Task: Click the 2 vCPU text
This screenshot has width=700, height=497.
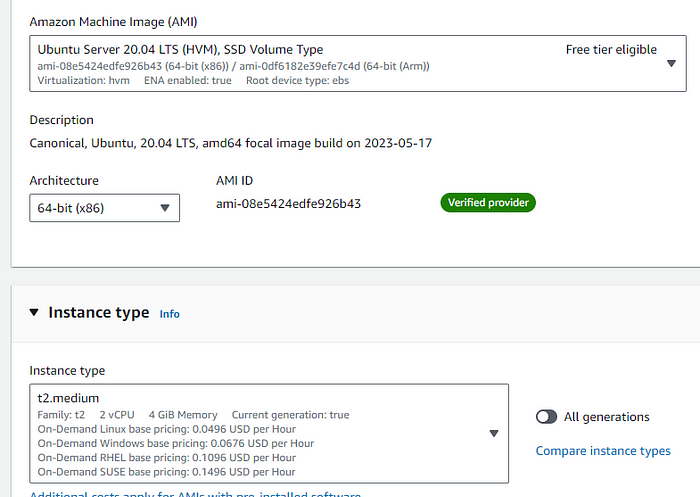Action: 117,415
